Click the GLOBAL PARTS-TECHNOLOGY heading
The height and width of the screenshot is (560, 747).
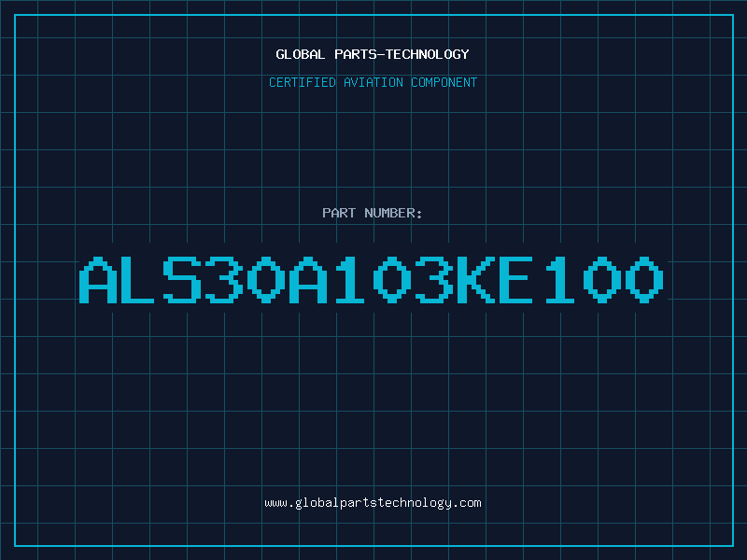pos(373,54)
